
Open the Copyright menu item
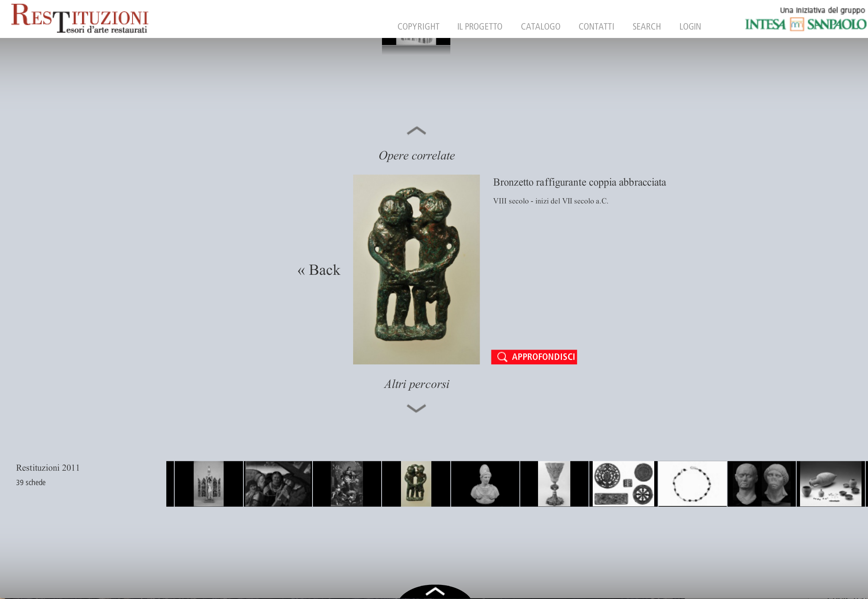click(x=418, y=27)
